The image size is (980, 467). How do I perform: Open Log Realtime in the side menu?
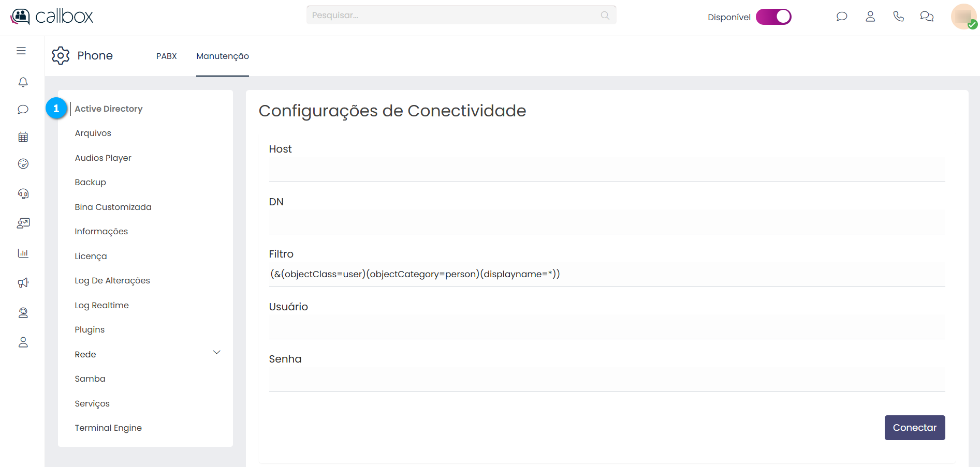(101, 305)
